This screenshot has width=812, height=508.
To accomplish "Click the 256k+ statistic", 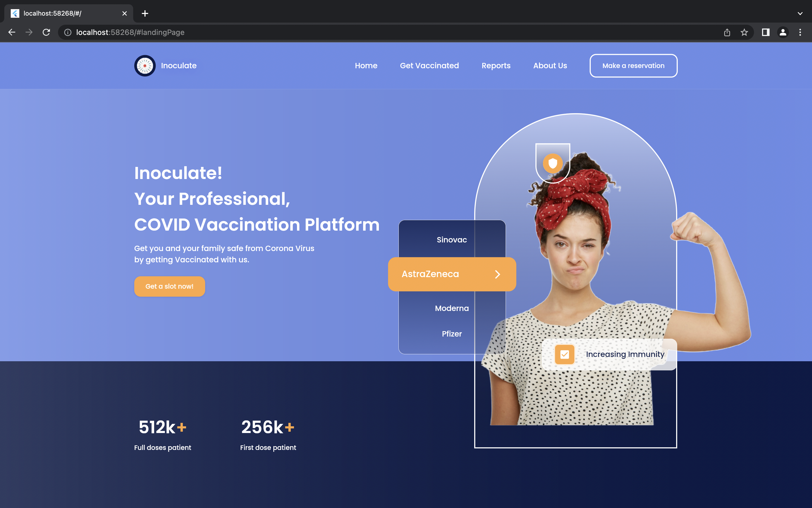I will [268, 427].
